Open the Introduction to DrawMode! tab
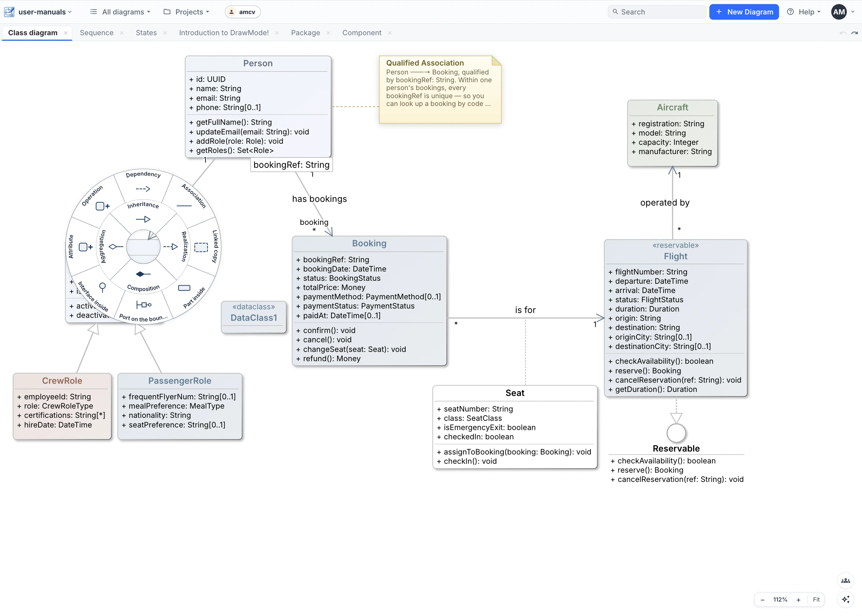 click(x=224, y=33)
